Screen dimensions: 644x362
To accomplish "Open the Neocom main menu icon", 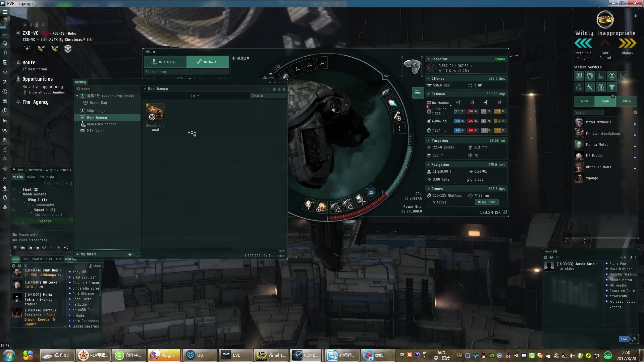I will [5, 12].
